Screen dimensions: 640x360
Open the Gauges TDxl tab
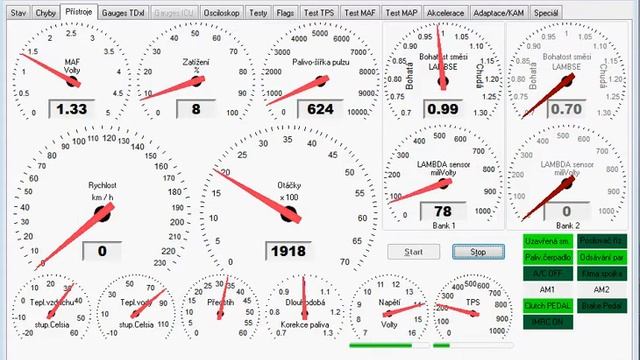pyautogui.click(x=123, y=13)
